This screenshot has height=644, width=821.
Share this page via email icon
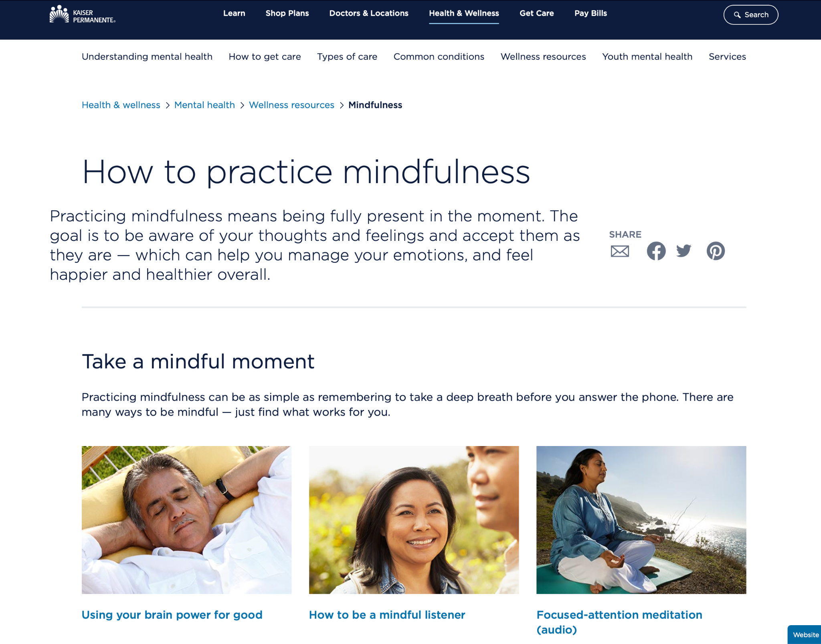(620, 251)
